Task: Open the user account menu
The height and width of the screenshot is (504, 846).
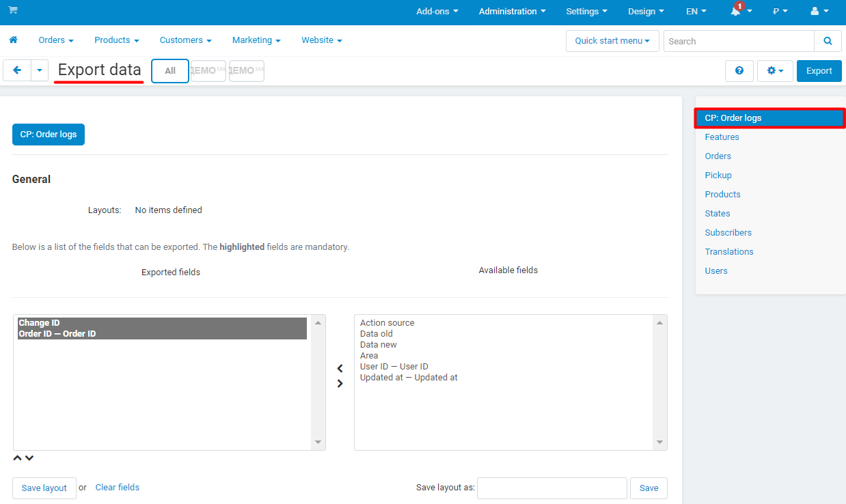Action: point(819,11)
